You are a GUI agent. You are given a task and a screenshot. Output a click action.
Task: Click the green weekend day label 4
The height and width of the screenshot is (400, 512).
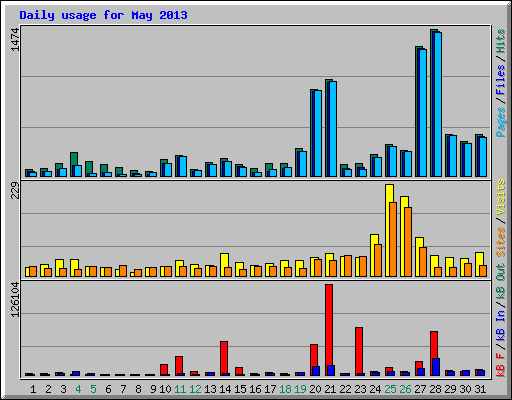[78, 389]
